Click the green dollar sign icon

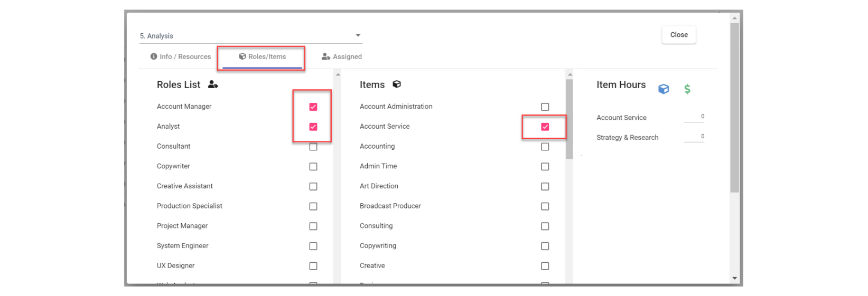tap(687, 89)
